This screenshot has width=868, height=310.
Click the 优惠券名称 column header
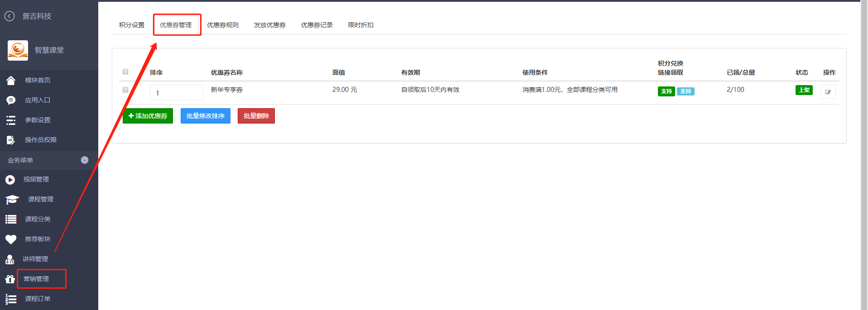click(227, 72)
